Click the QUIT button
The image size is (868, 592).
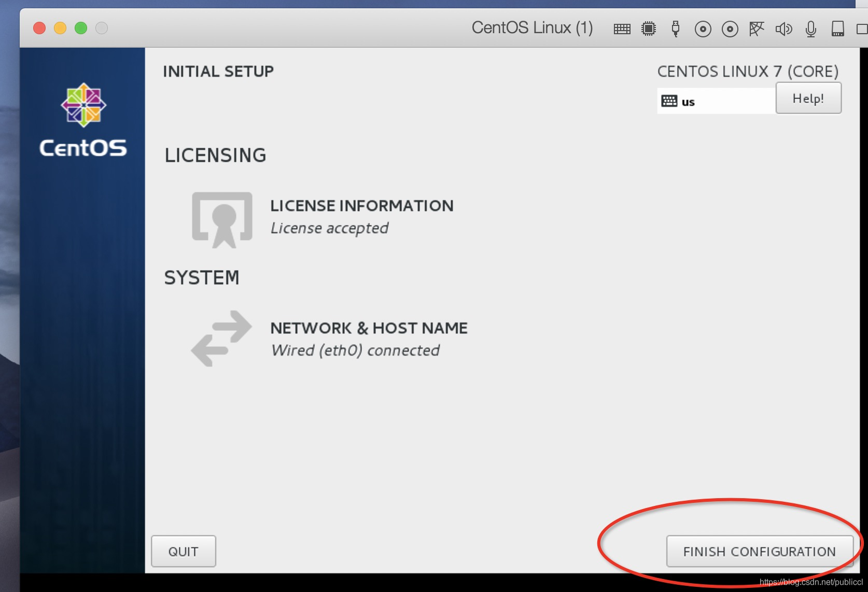point(184,552)
